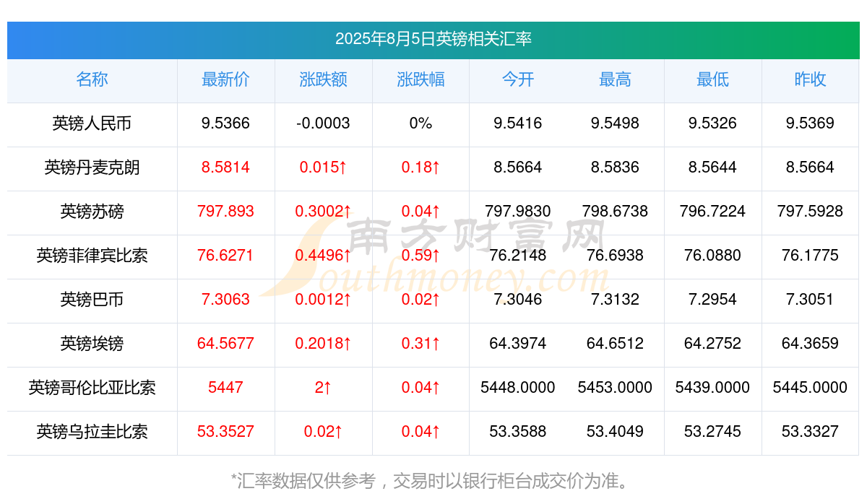Click change amount -0.0003

coord(323,123)
